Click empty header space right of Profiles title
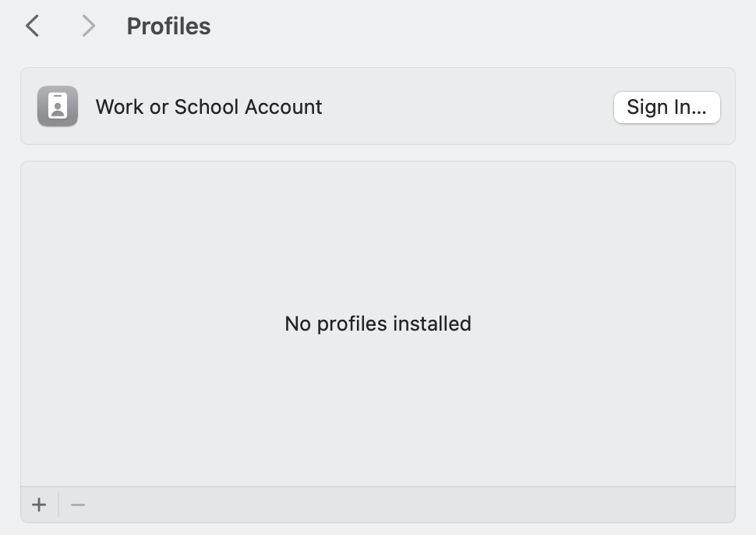The width and height of the screenshot is (756, 535). (468, 27)
